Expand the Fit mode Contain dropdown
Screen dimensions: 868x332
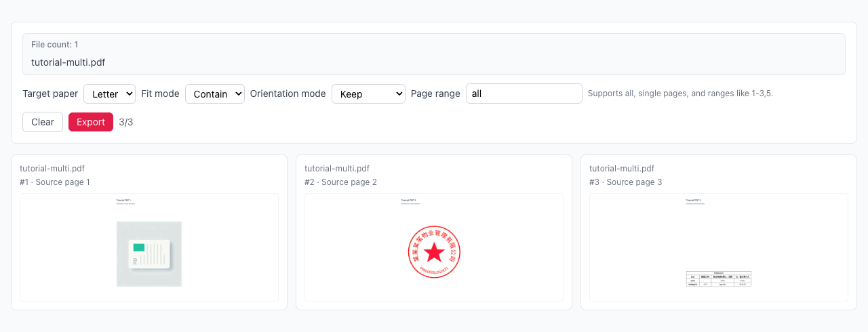pos(214,94)
